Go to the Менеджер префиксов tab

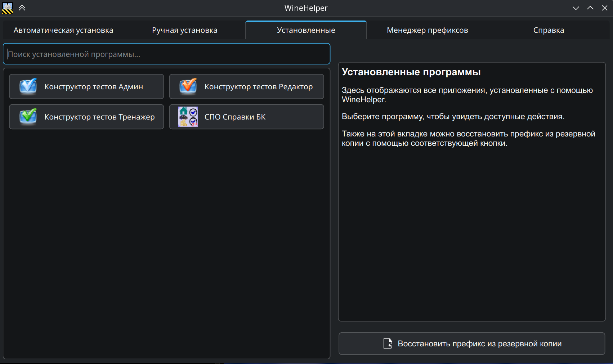point(427,30)
